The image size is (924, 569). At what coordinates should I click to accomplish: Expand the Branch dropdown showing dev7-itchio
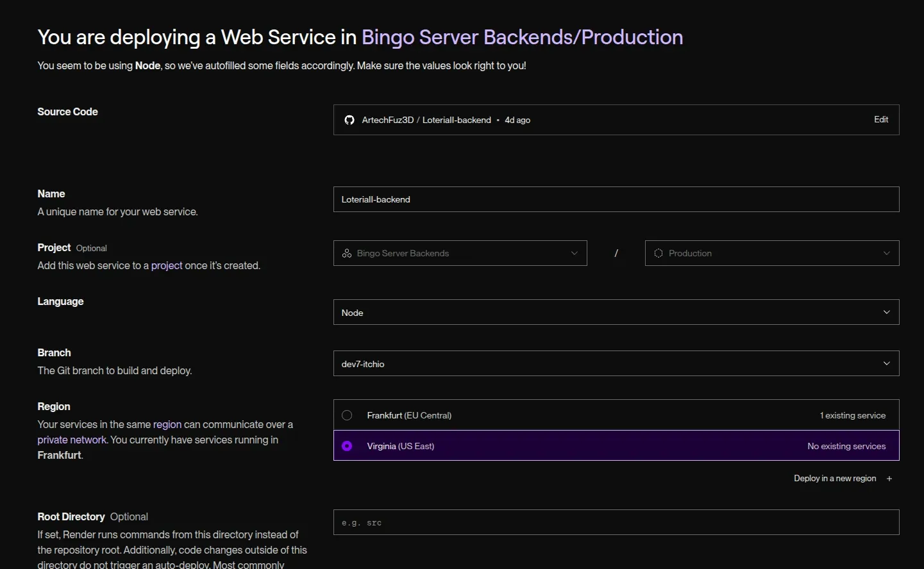coord(616,363)
